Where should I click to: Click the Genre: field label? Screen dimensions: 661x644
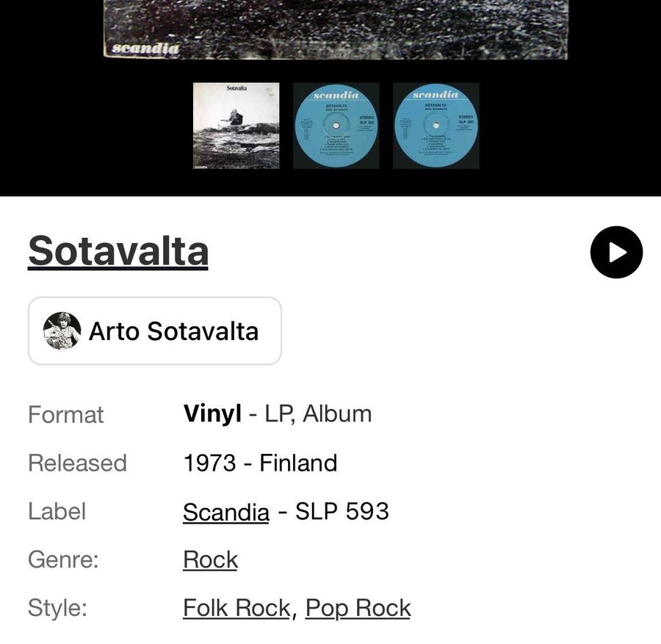[x=63, y=560]
